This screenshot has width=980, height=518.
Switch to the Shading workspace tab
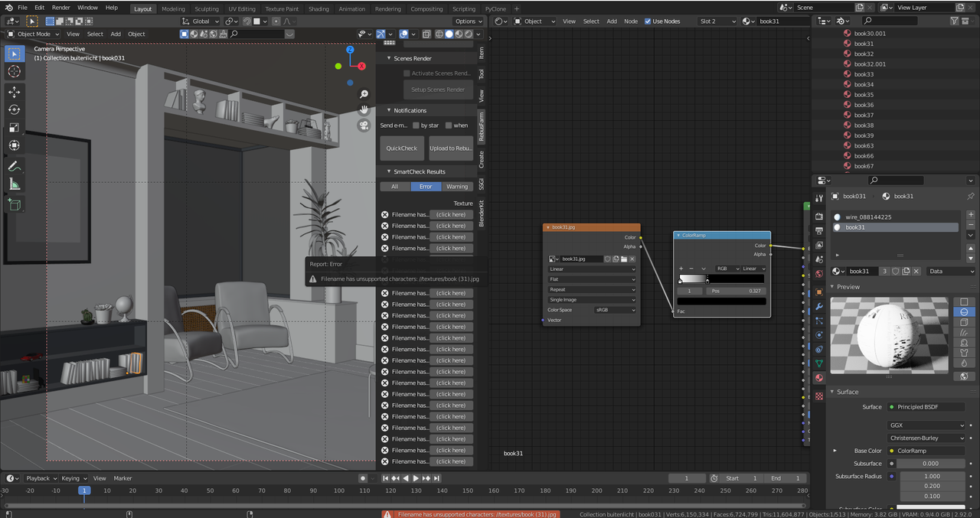[318, 9]
